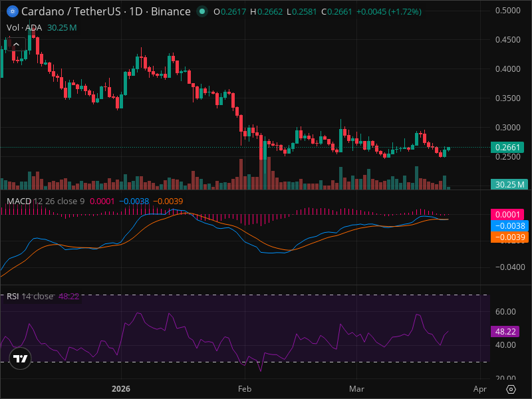Click the L0.2581 low value in header
The width and height of the screenshot is (532, 399).
pyautogui.click(x=302, y=12)
